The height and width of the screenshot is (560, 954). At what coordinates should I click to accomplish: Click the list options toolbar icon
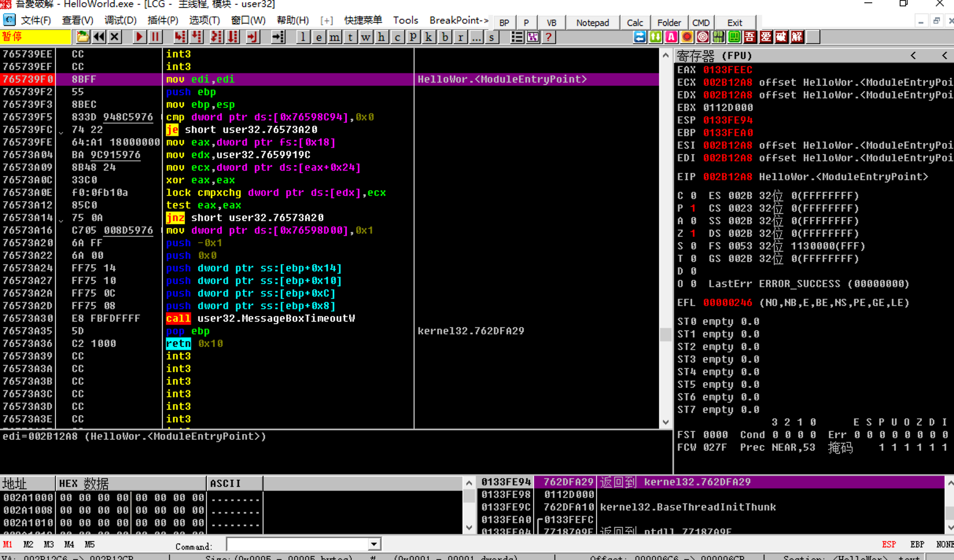click(x=517, y=37)
